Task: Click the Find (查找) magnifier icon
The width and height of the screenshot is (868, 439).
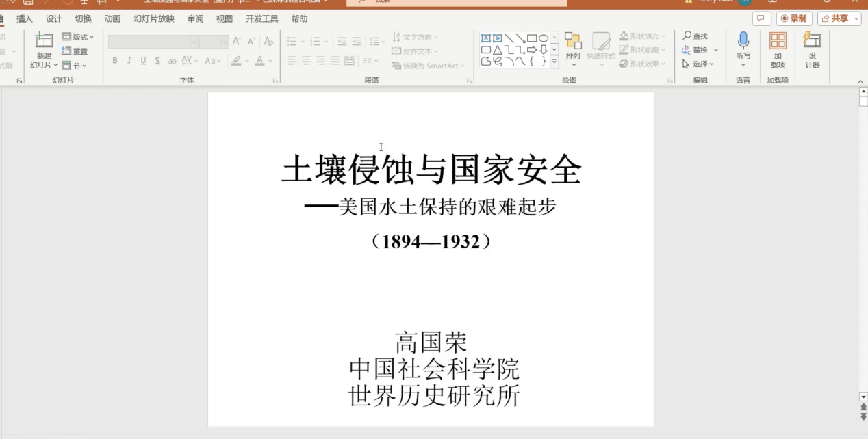Action: pyautogui.click(x=687, y=36)
